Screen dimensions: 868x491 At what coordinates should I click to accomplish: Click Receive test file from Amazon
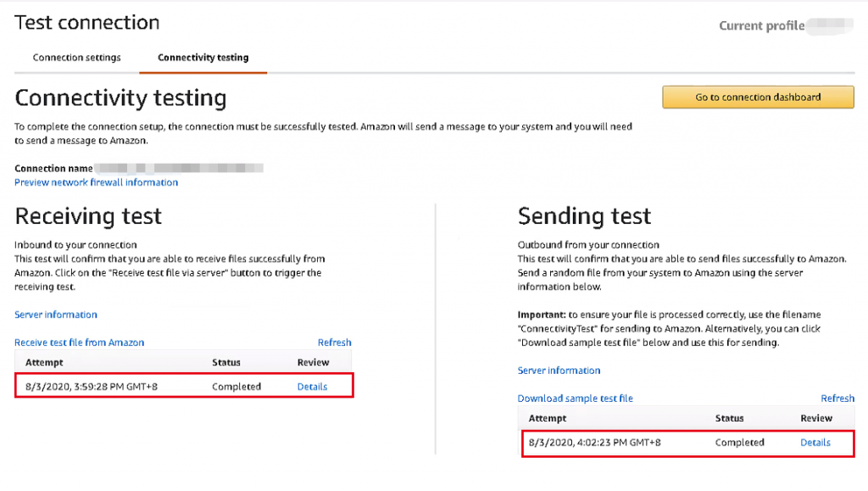pos(79,343)
